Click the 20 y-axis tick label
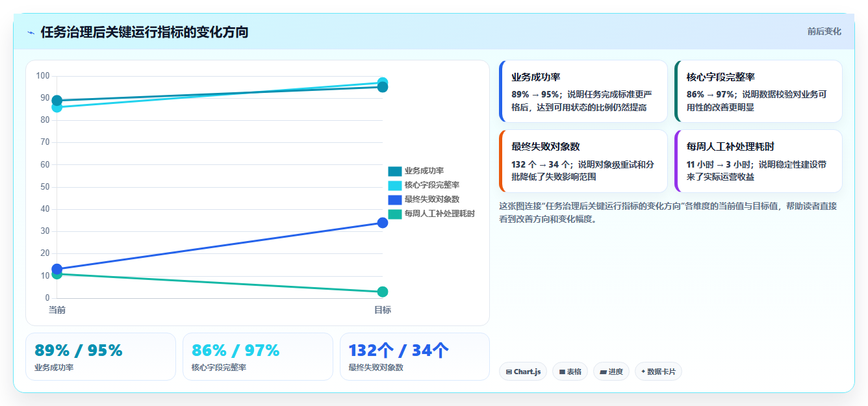 coord(45,253)
